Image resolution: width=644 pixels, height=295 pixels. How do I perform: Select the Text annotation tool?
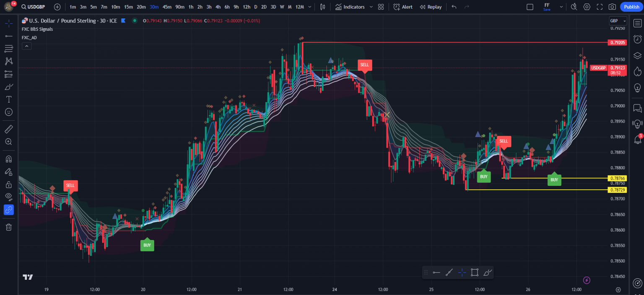tap(8, 99)
